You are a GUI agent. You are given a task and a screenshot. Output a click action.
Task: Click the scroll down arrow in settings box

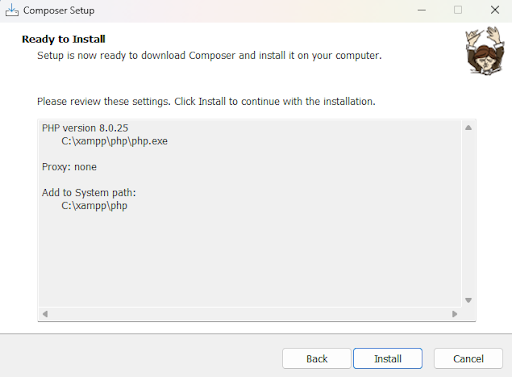tap(468, 300)
